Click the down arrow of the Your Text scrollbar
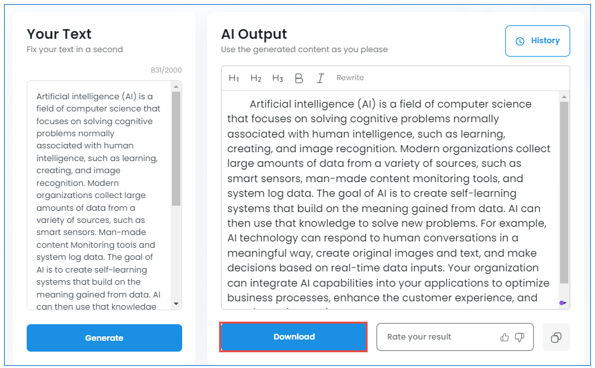 click(x=176, y=304)
